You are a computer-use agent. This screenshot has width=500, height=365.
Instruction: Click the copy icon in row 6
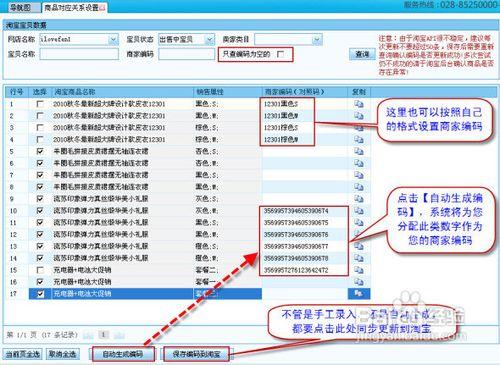(x=359, y=163)
